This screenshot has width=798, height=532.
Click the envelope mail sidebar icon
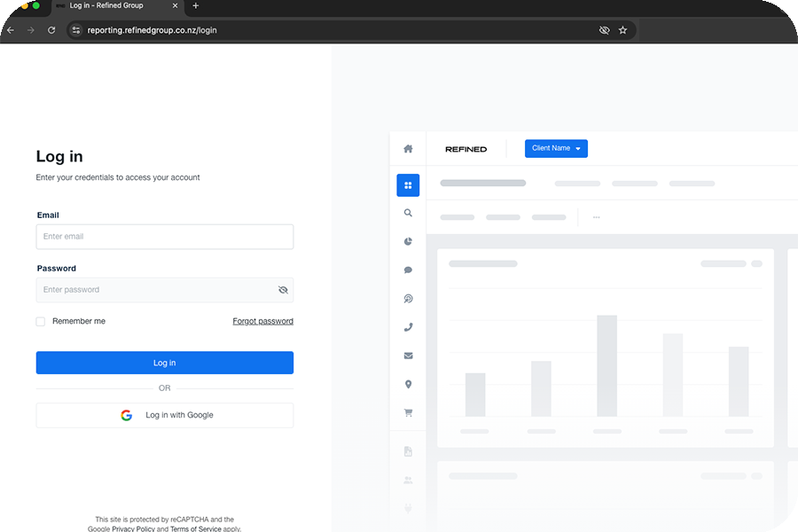click(408, 356)
